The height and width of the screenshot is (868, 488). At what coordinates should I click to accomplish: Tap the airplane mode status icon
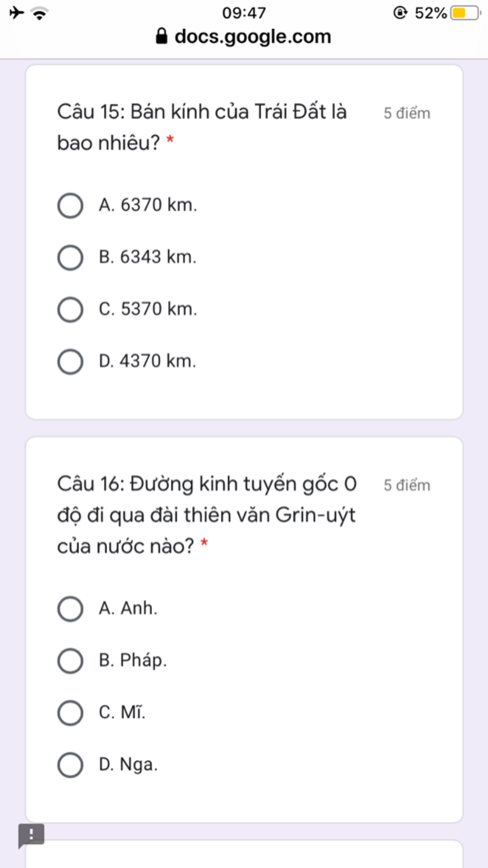(17, 12)
